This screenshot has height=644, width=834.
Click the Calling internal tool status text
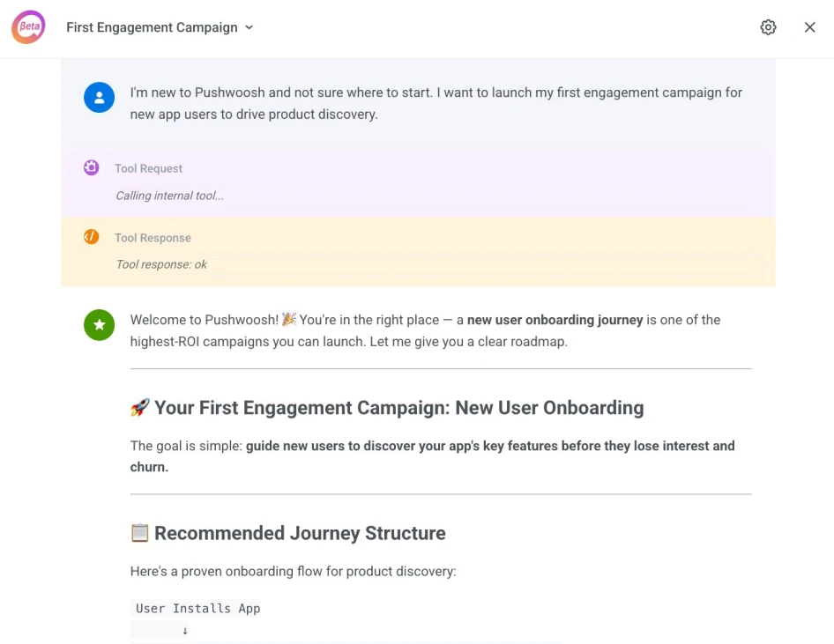click(169, 195)
